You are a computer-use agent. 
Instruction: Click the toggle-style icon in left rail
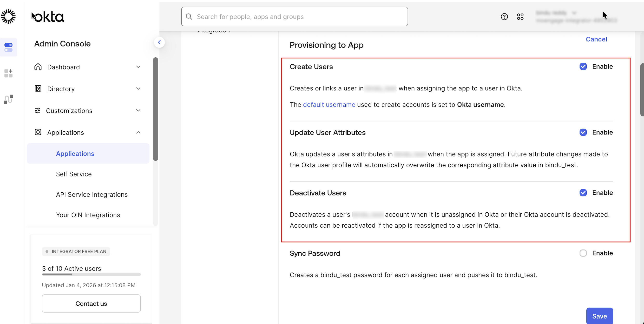[8, 47]
